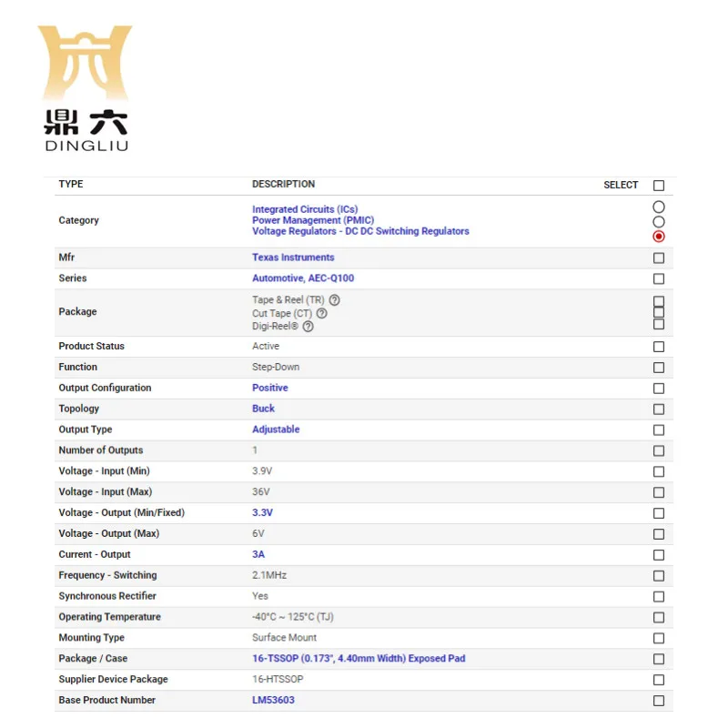Image resolution: width=728 pixels, height=728 pixels.
Task: Check the Output Type checkbox
Action: click(658, 430)
